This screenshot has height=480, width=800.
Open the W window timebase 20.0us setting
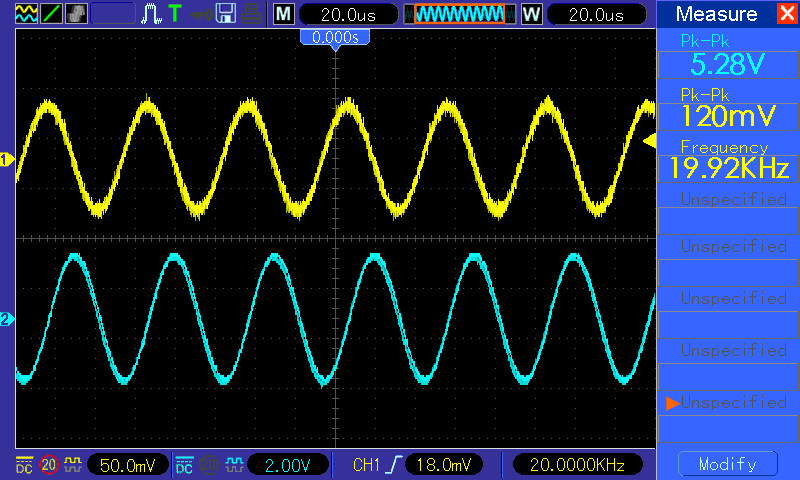click(x=592, y=14)
